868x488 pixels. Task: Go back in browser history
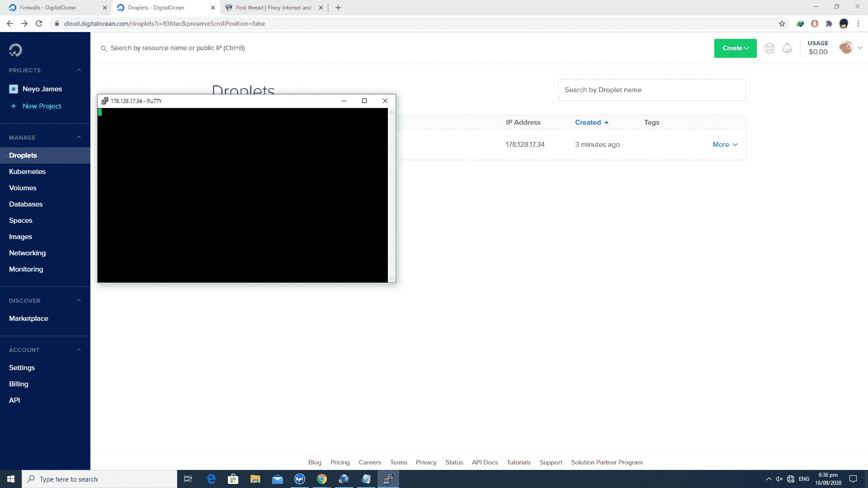(x=10, y=23)
